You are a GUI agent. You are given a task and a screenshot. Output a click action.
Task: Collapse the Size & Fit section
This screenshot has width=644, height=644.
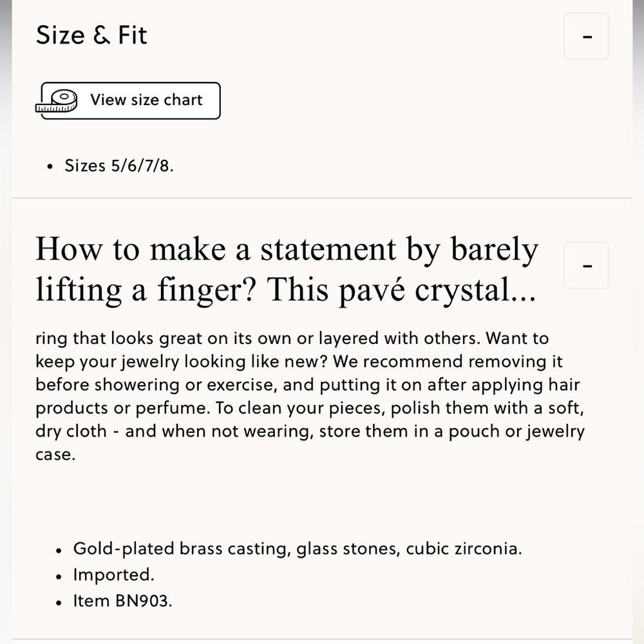tap(586, 36)
